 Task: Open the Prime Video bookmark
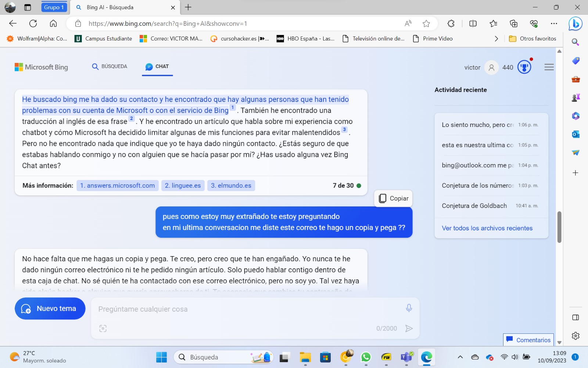click(x=433, y=39)
